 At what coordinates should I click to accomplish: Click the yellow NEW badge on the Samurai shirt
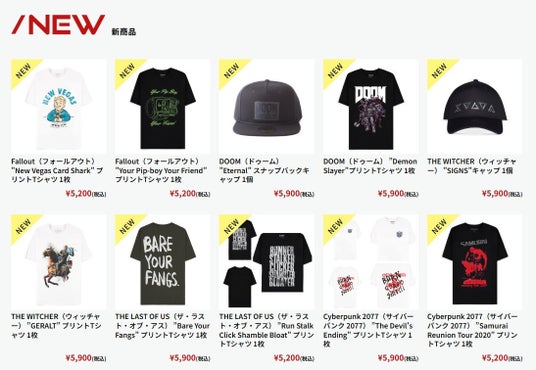[439, 226]
